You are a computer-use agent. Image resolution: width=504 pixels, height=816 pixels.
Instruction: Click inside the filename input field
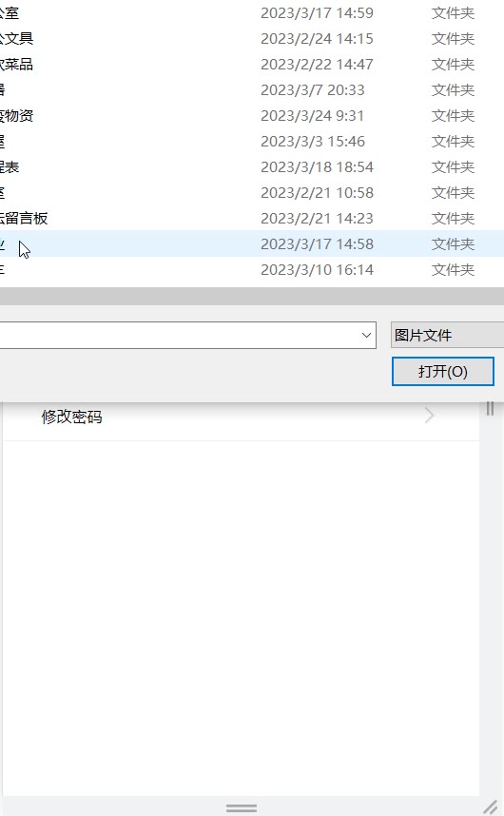[x=179, y=335]
